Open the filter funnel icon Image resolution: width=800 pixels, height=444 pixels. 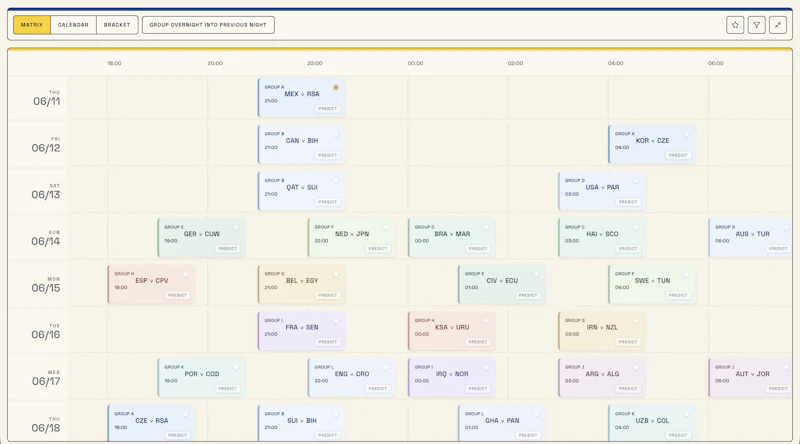point(757,25)
